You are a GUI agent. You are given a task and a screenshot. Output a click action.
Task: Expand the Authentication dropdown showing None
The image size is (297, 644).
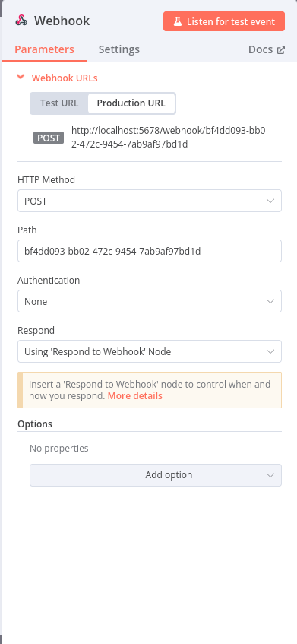coord(150,301)
